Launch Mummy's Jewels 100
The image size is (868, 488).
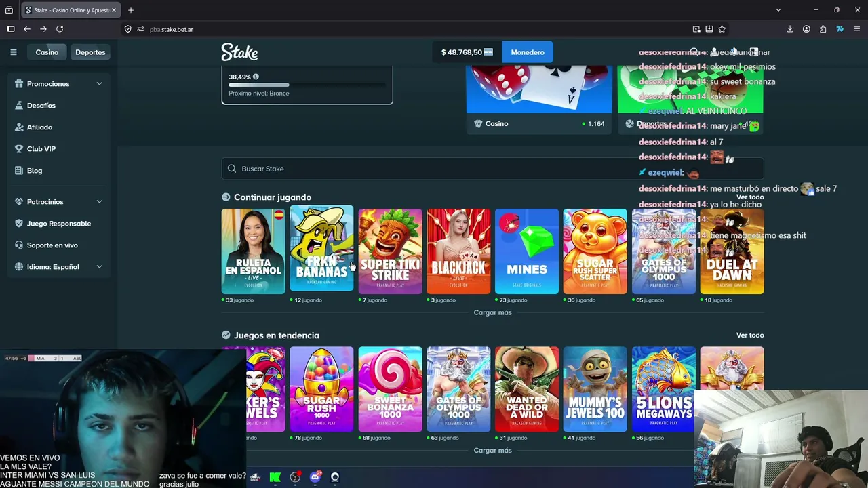click(x=595, y=389)
